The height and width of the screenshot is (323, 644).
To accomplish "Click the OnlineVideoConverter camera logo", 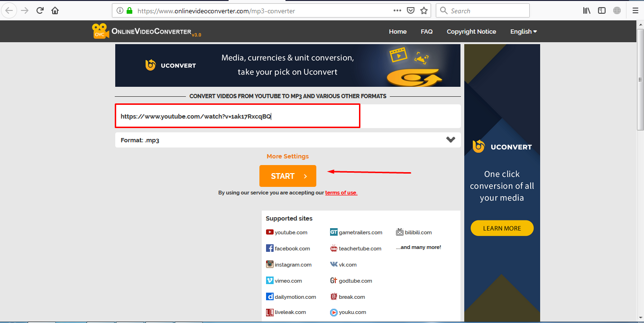I will point(100,31).
